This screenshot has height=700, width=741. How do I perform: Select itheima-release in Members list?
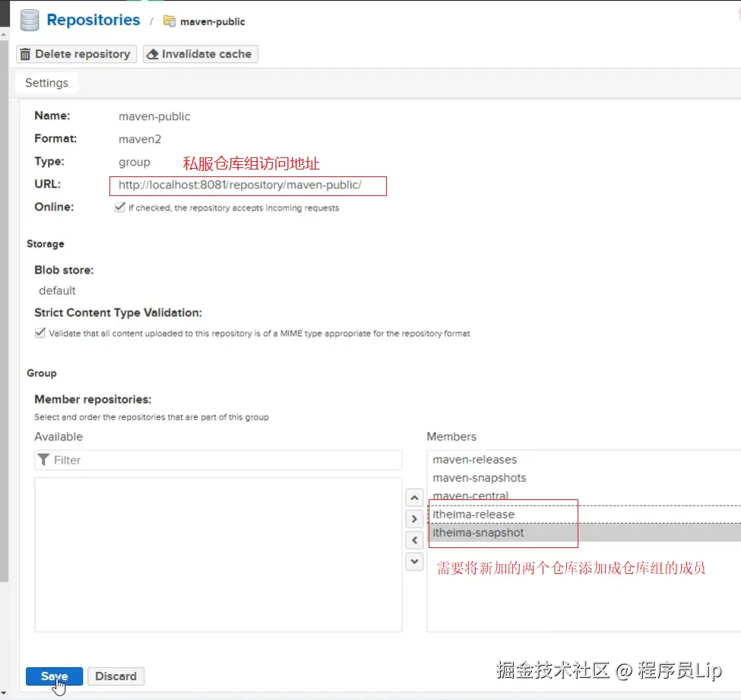[x=584, y=515]
